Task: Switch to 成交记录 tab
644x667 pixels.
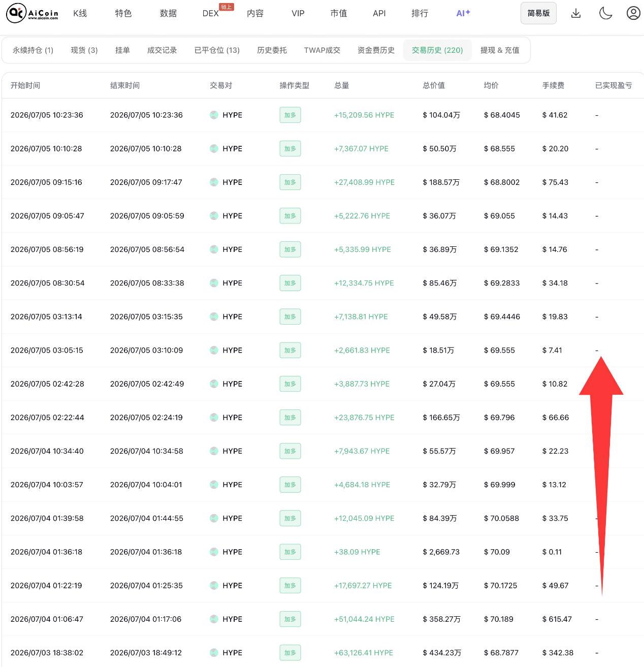Action: 162,50
